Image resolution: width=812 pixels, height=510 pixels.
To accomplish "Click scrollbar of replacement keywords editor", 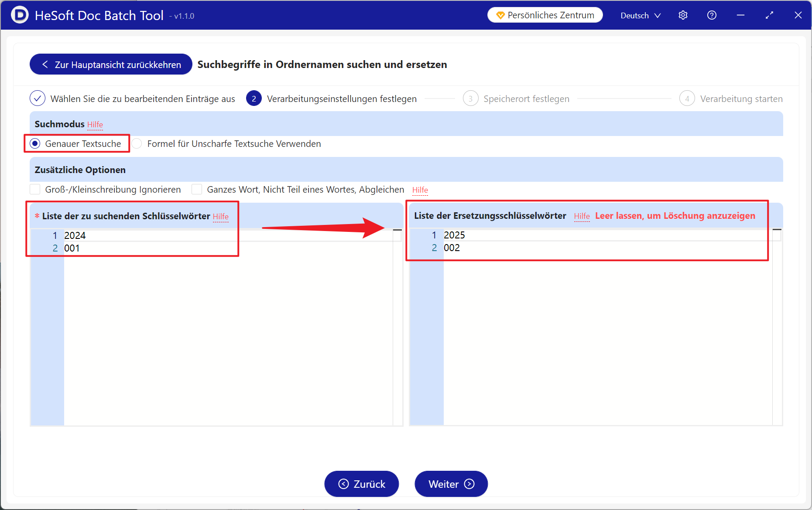I will [777, 327].
